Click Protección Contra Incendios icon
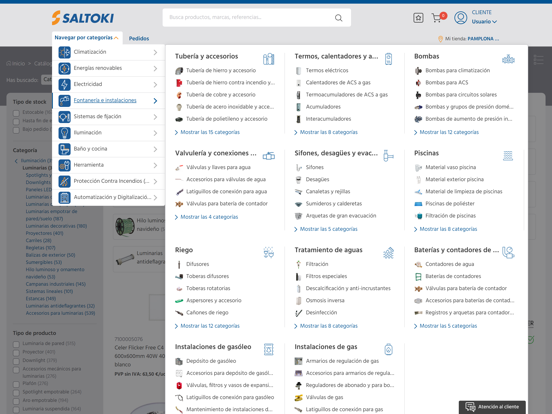552x414 pixels. click(64, 181)
